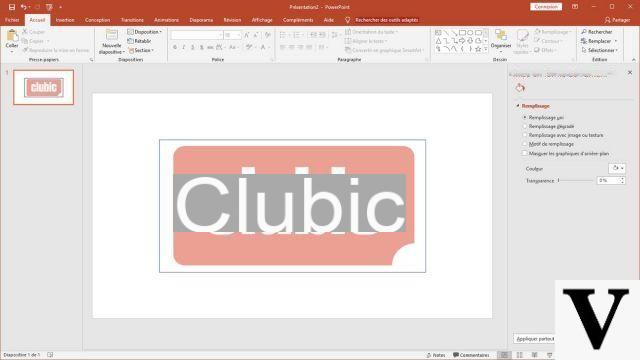Clear all text formatting
The image size is (640, 360).
pos(267,36)
